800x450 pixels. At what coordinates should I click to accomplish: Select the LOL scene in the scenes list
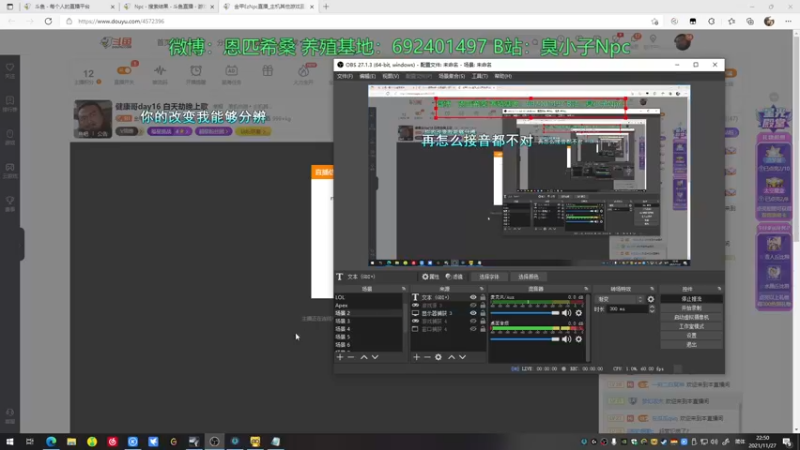(368, 297)
